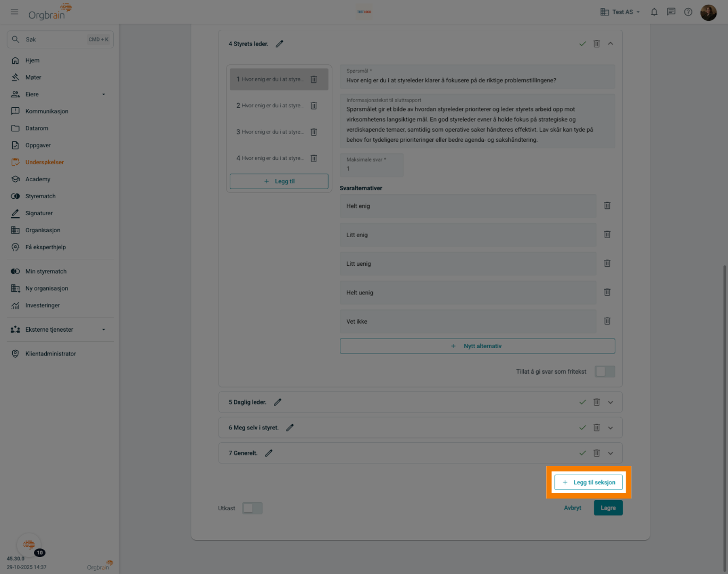Expand section 6 Meg selv i styret

coord(610,428)
